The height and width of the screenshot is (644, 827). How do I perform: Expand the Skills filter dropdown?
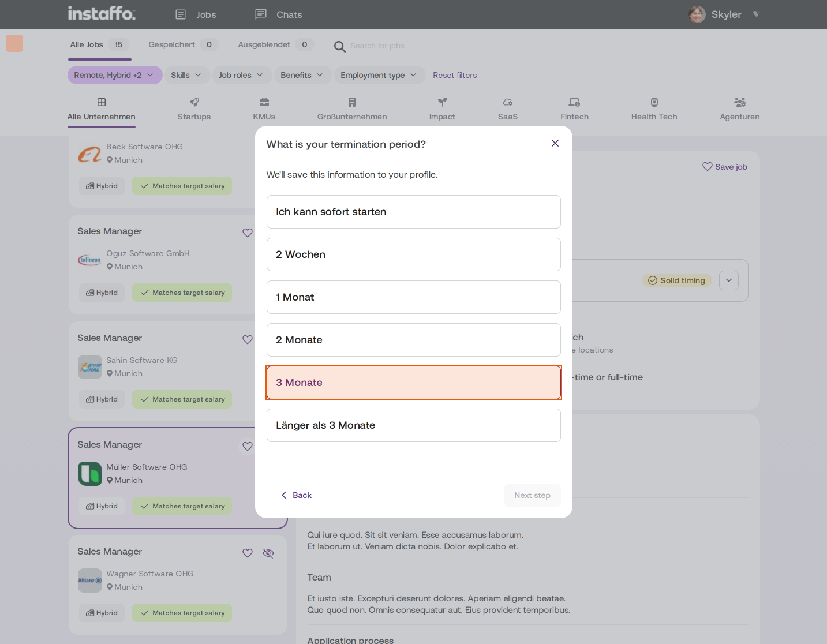(186, 75)
